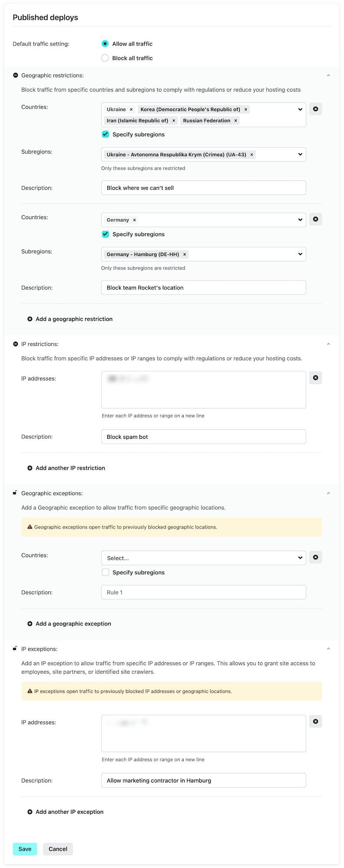Click IP addresses box in IP restrictions
Viewport: 344px width, 868px height.
pyautogui.click(x=204, y=390)
